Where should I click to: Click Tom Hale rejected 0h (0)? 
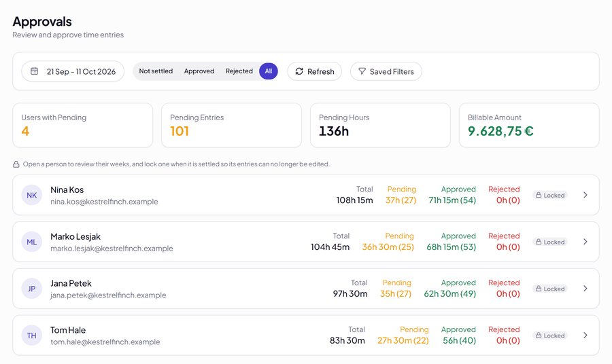[508, 341]
